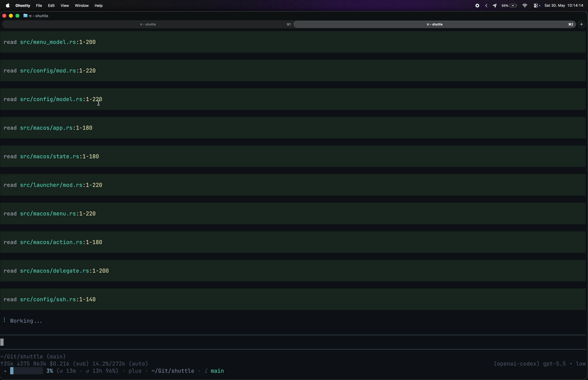Click the src/launcher/mod.rs file path
Screen dimensions: 588x380
tap(51, 185)
